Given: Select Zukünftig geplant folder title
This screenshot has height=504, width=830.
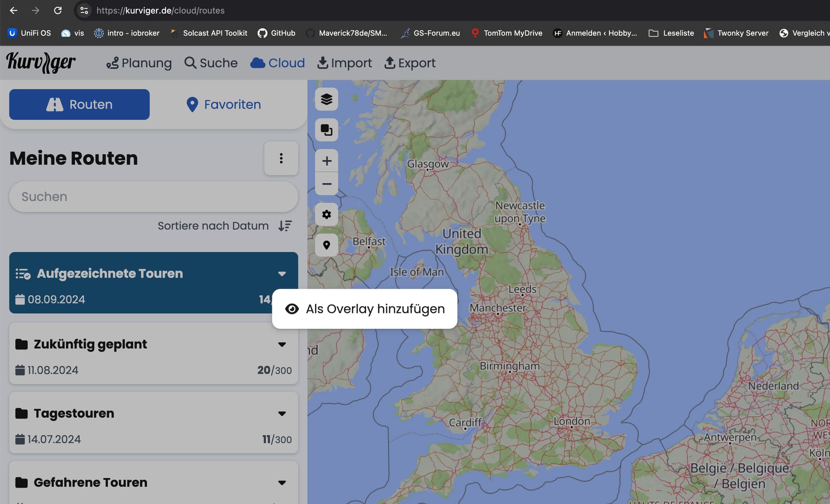Looking at the screenshot, I should coord(90,344).
